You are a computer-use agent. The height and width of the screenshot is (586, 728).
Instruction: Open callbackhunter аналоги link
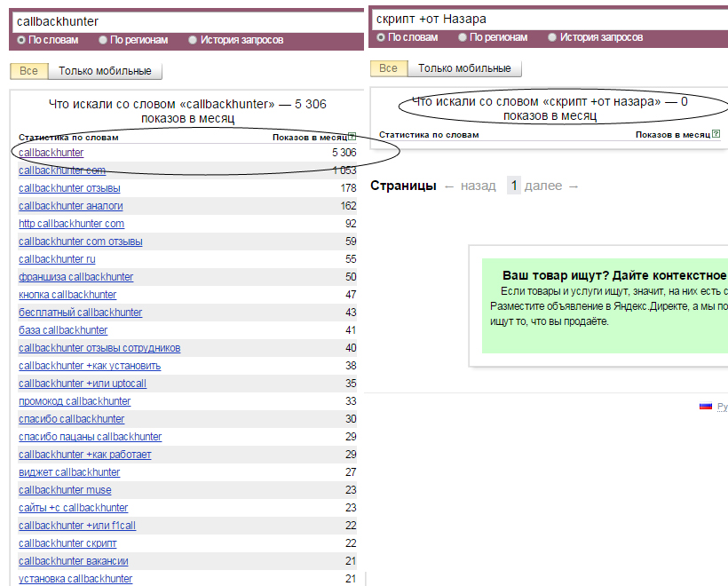point(71,206)
